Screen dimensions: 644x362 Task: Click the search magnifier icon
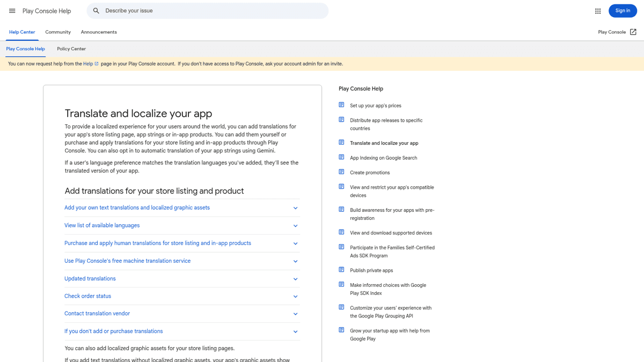(x=96, y=11)
